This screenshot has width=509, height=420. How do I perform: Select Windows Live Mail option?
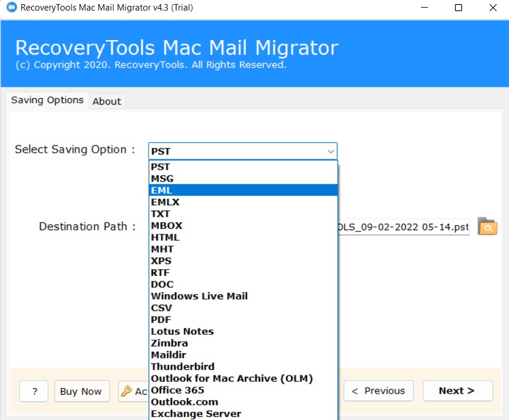[x=243, y=296]
